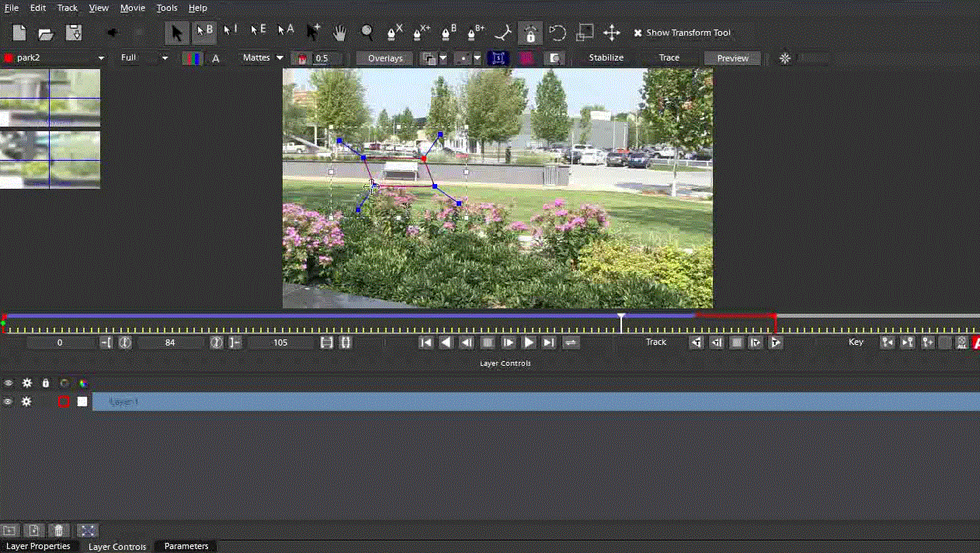Select the Add Bezier (B+) pen tool
Screen dimensions: 980x553
click(x=476, y=33)
